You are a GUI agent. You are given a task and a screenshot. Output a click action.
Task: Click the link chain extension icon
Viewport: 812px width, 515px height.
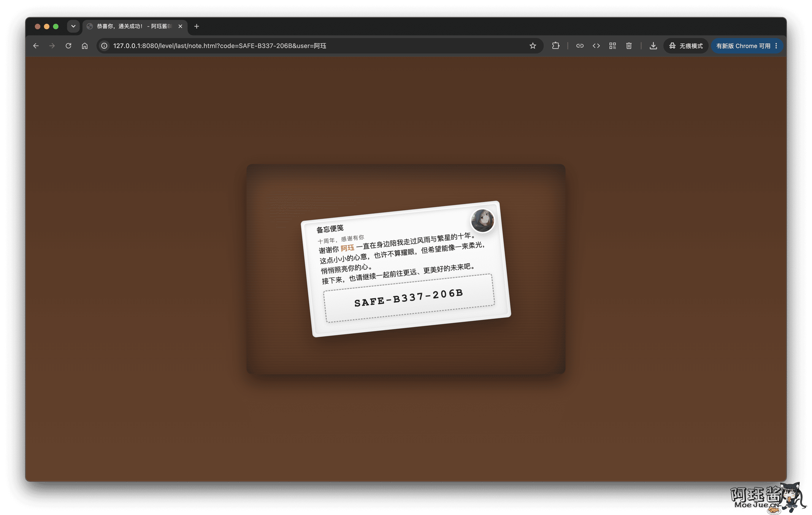pos(580,45)
